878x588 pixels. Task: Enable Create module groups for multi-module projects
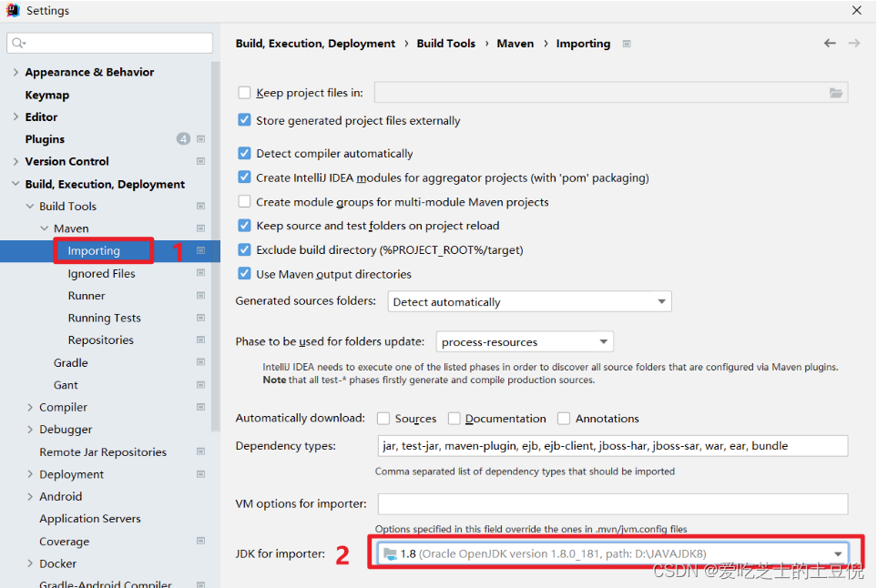click(244, 201)
